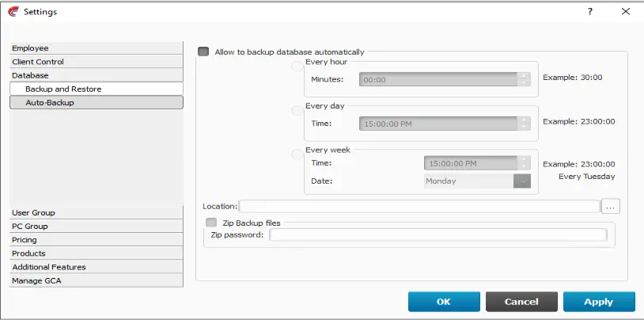This screenshot has height=320, width=644.
Task: Select the Every hour radio option
Action: click(297, 67)
